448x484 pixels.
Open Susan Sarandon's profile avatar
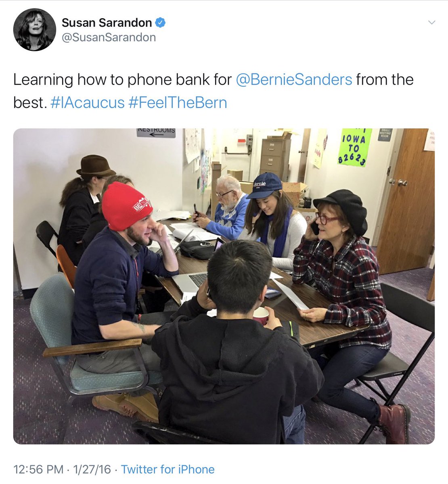click(x=34, y=29)
